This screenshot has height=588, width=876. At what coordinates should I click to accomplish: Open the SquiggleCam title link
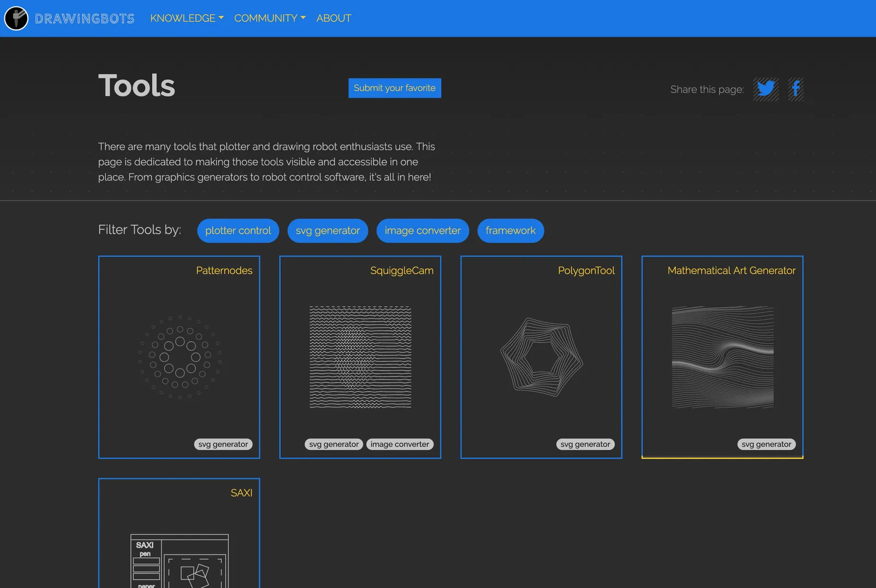[x=402, y=270]
